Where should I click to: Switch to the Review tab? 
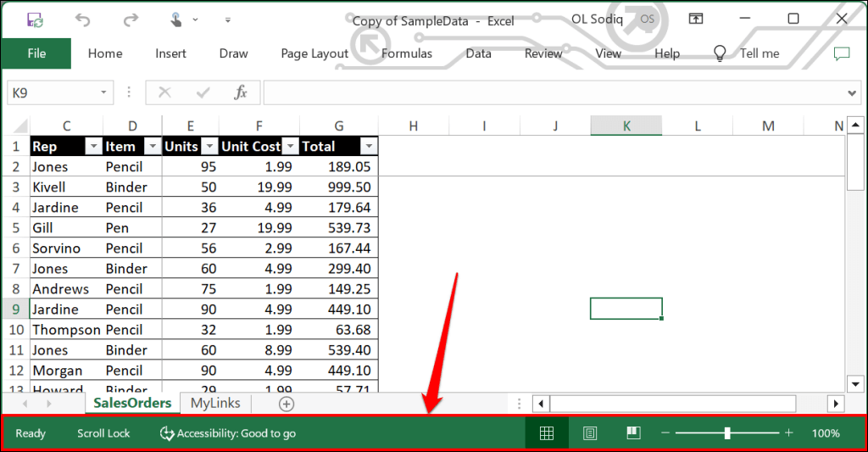(x=543, y=53)
